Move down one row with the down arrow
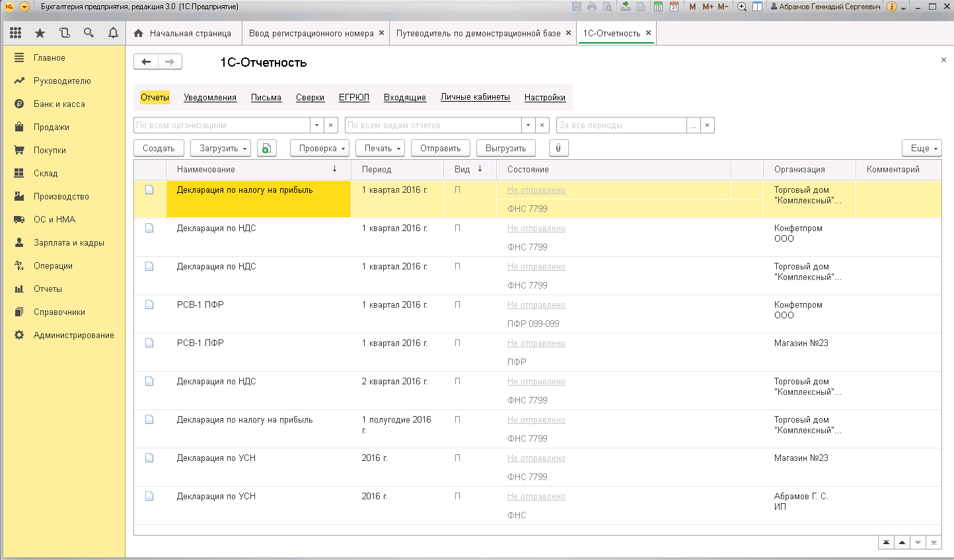The width and height of the screenshot is (954, 560). [x=918, y=543]
